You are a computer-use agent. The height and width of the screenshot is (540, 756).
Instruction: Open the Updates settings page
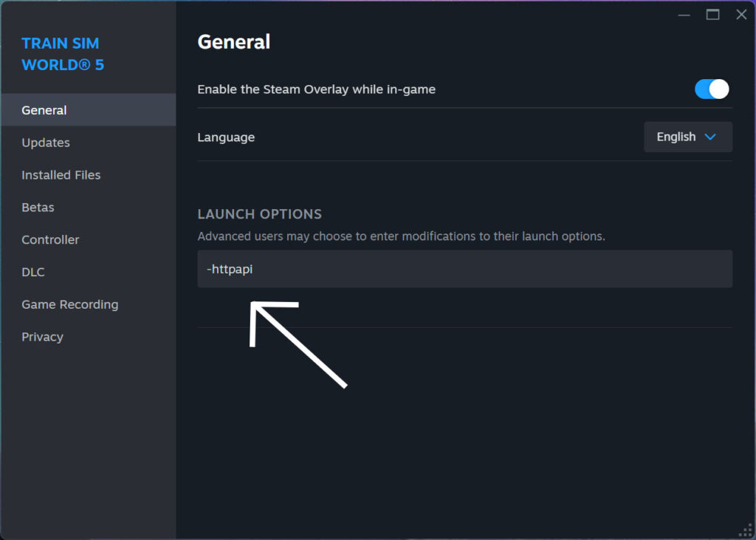89,143
